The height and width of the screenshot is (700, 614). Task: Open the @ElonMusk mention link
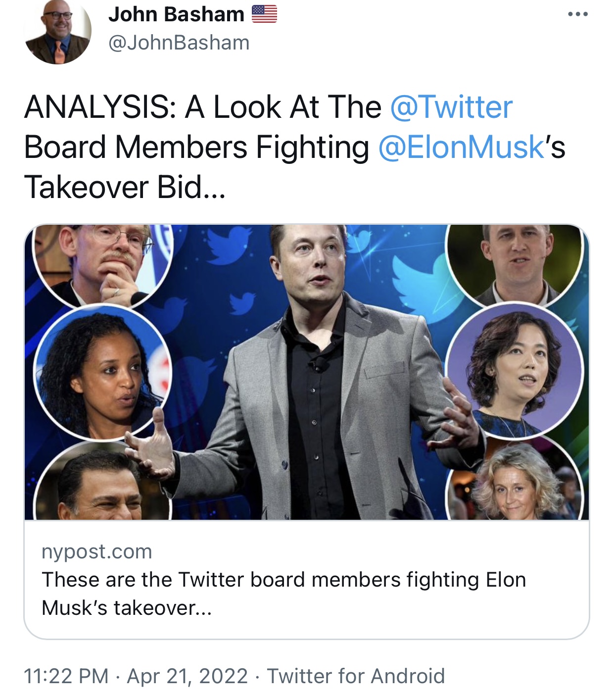coord(461,147)
